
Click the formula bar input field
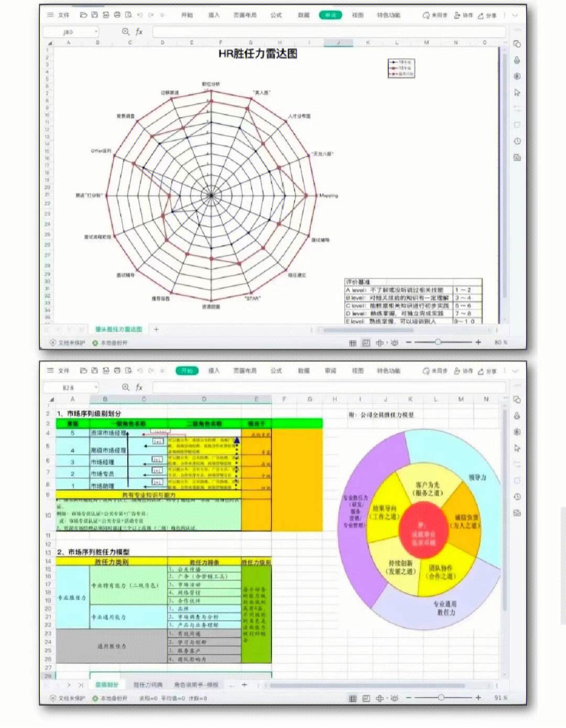coord(325,32)
